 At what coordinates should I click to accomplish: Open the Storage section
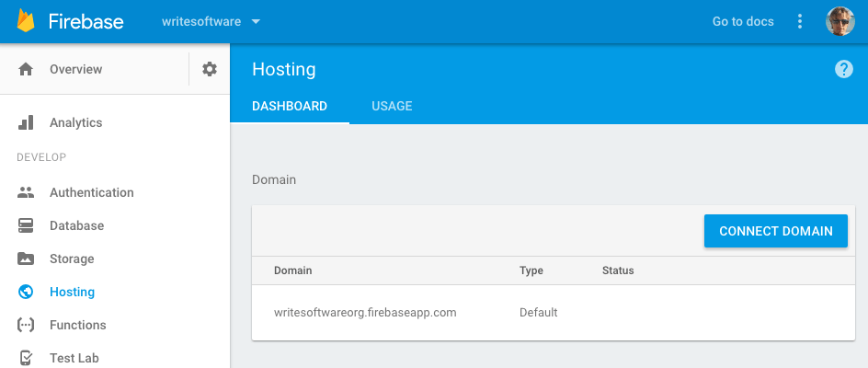pyautogui.click(x=72, y=259)
